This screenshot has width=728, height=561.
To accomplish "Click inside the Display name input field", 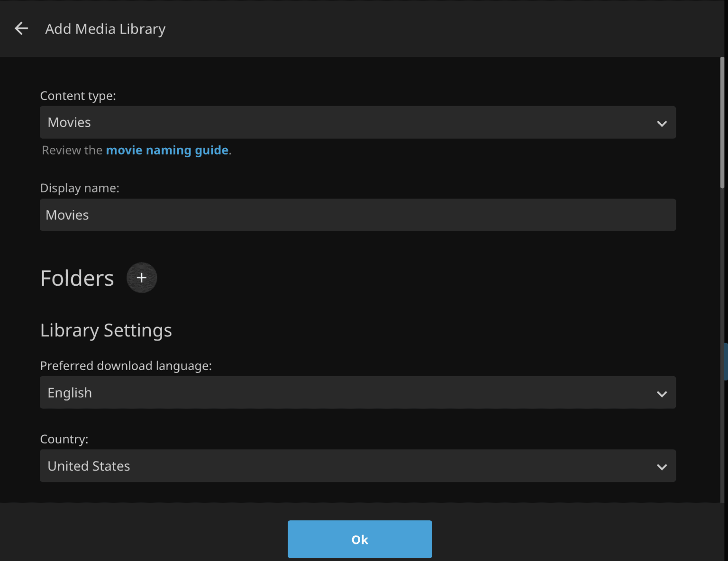I will [358, 215].
